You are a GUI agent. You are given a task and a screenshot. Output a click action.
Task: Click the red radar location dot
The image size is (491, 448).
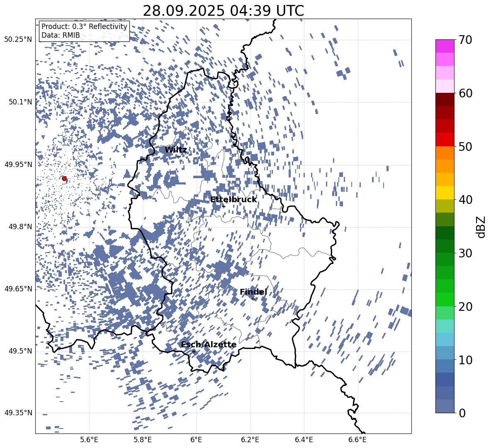point(64,179)
